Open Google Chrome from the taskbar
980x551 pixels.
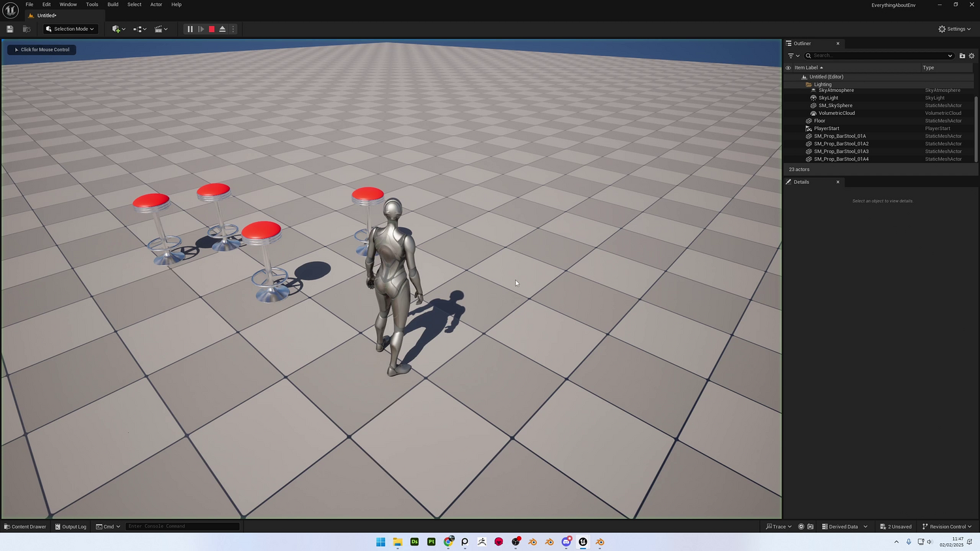448,542
